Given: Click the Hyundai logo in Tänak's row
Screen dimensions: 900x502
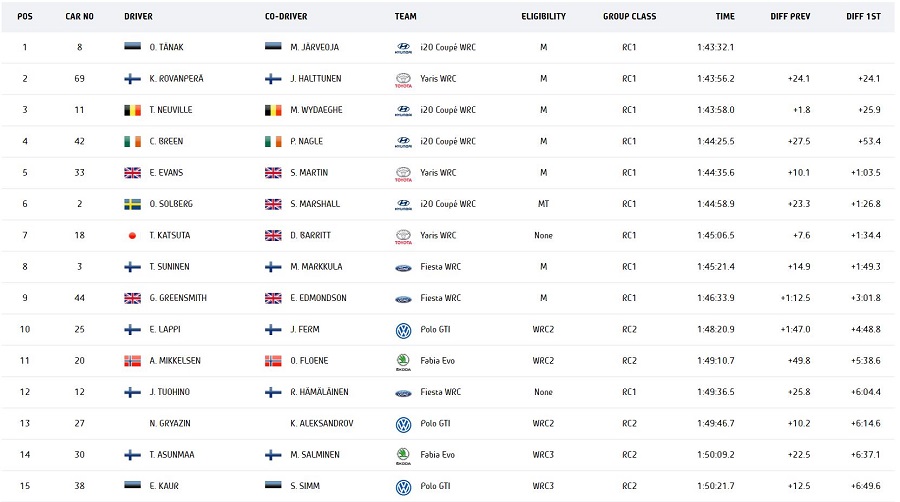Looking at the screenshot, I should pos(403,47).
